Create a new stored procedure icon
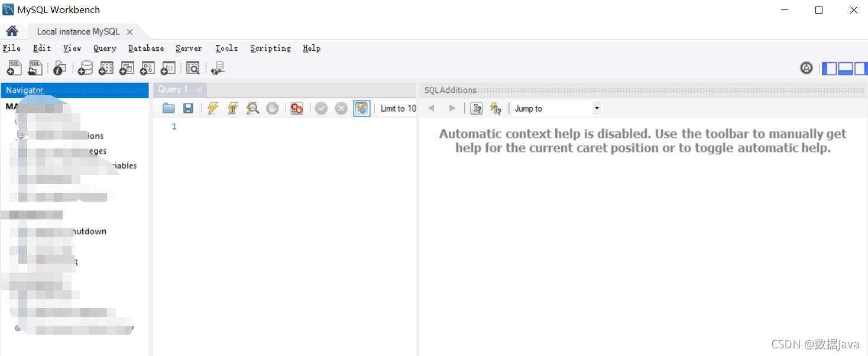868x356 pixels. coord(147,68)
